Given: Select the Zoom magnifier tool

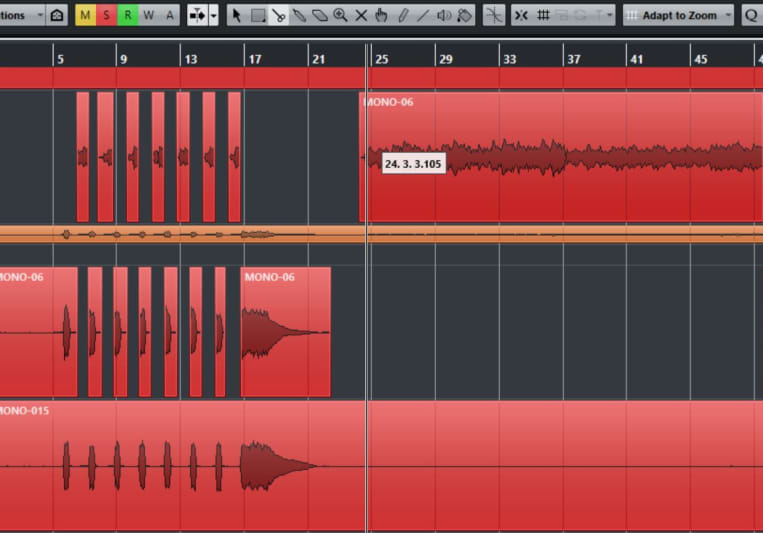Looking at the screenshot, I should click(340, 15).
